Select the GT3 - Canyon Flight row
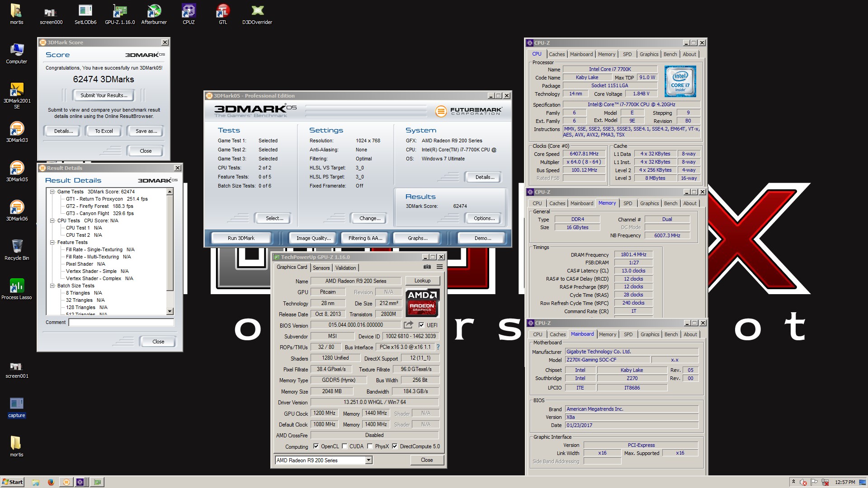The width and height of the screenshot is (868, 488). 100,213
